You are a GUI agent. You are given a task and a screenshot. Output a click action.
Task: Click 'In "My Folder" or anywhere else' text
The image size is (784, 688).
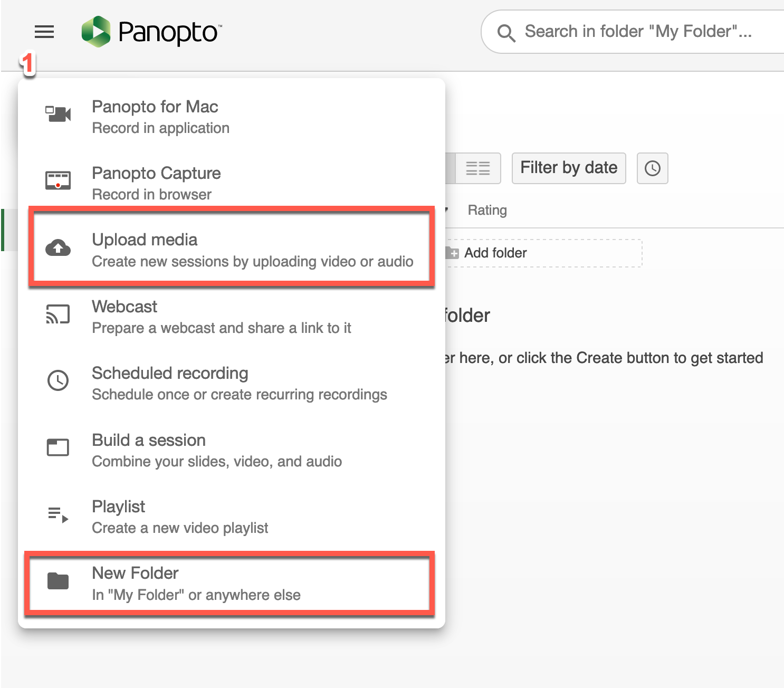(196, 595)
